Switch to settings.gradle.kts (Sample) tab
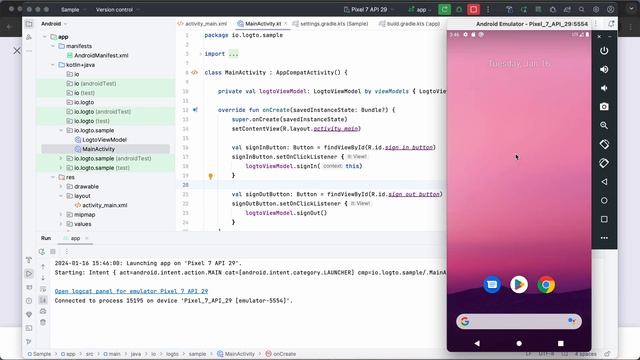This screenshot has height=360, width=640. click(x=330, y=24)
